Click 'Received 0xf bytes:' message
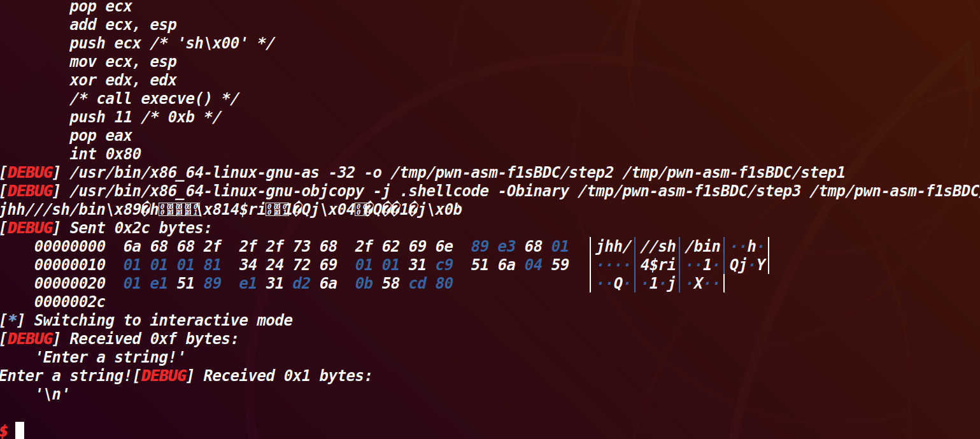Screen dimensions: 980x439 pyautogui.click(x=154, y=338)
